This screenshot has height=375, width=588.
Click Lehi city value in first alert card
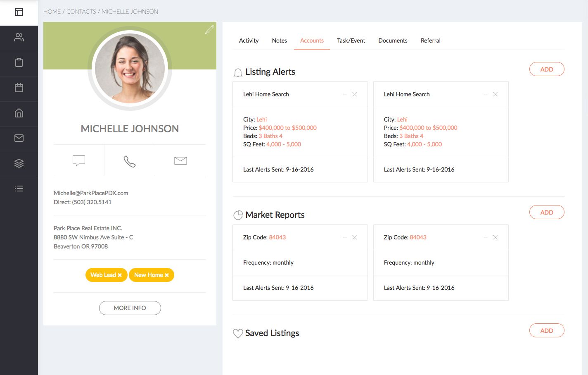click(x=262, y=119)
